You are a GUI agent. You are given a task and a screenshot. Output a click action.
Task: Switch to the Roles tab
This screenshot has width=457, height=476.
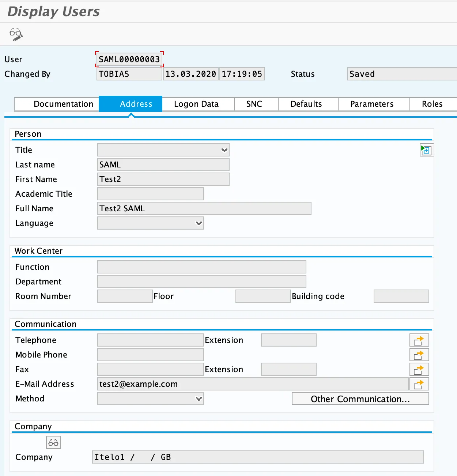coord(432,104)
